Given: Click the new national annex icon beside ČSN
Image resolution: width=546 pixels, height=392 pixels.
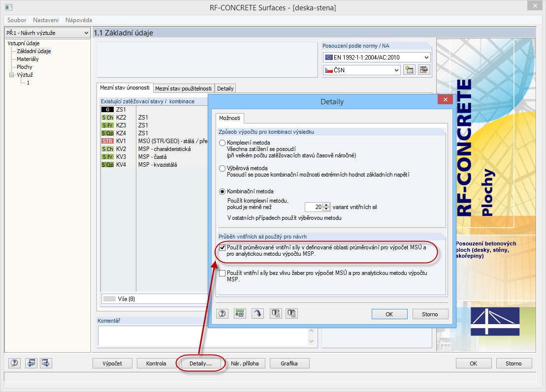Looking at the screenshot, I should point(410,70).
